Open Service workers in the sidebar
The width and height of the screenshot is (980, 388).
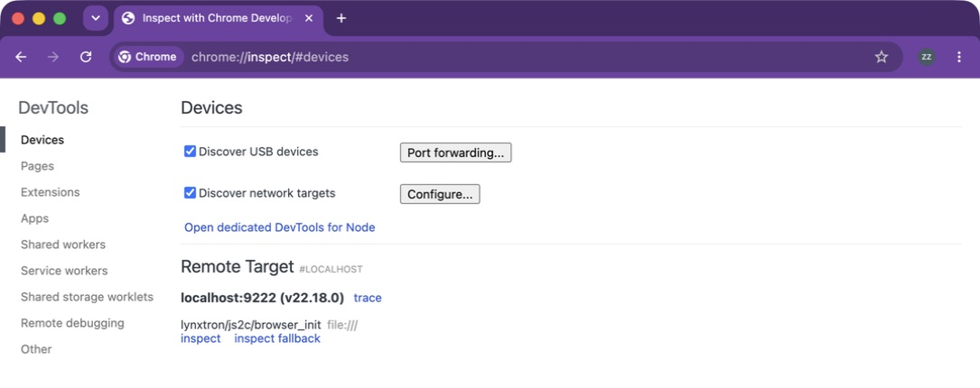[x=64, y=272]
